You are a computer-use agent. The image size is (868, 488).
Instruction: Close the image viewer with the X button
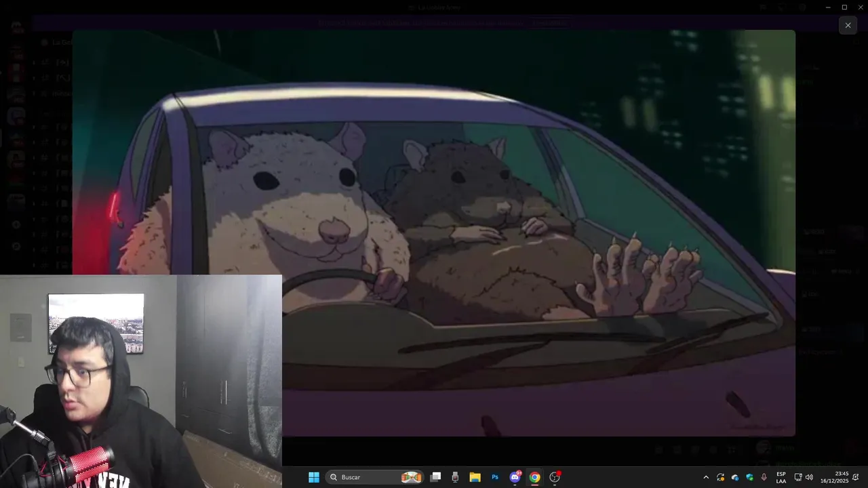click(848, 25)
